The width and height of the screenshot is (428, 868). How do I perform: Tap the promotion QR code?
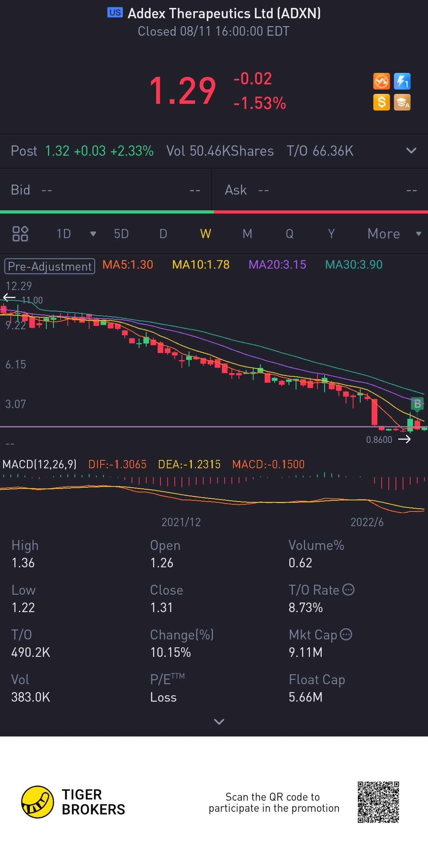pos(378,802)
